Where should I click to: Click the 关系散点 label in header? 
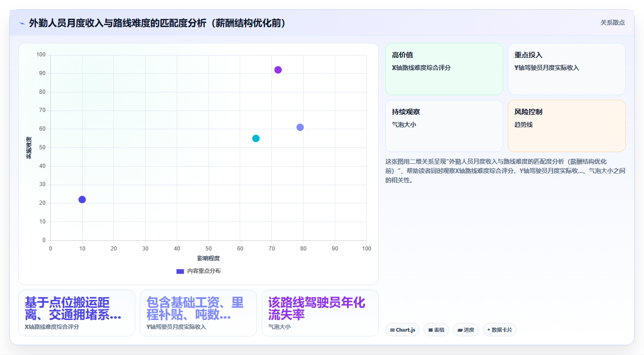[612, 22]
